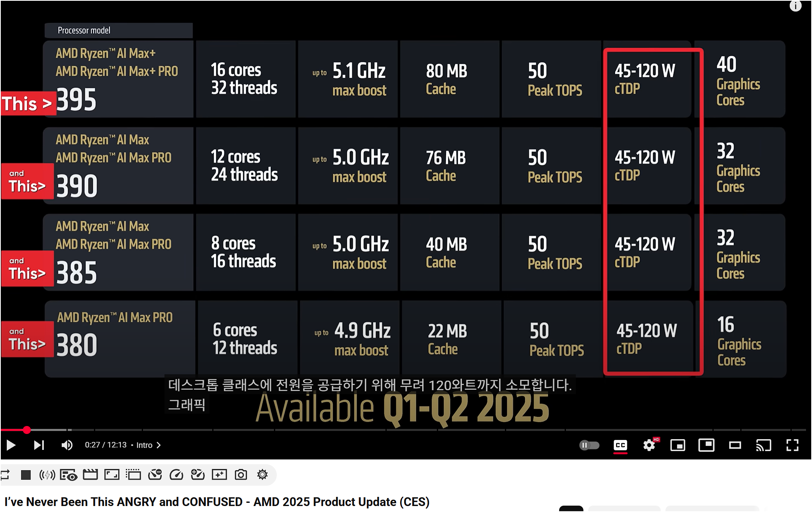This screenshot has width=812, height=512.
Task: Toggle the eye visibility icon in toolbar
Action: coord(68,475)
